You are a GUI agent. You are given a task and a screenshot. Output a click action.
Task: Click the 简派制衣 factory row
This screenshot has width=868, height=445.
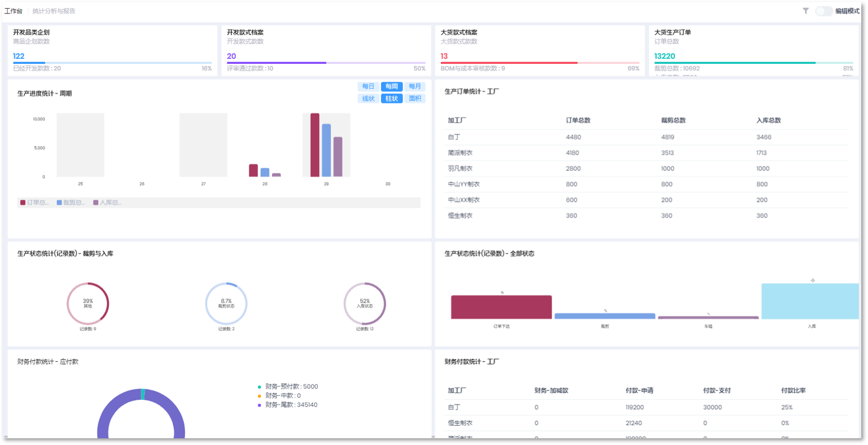coord(647,153)
